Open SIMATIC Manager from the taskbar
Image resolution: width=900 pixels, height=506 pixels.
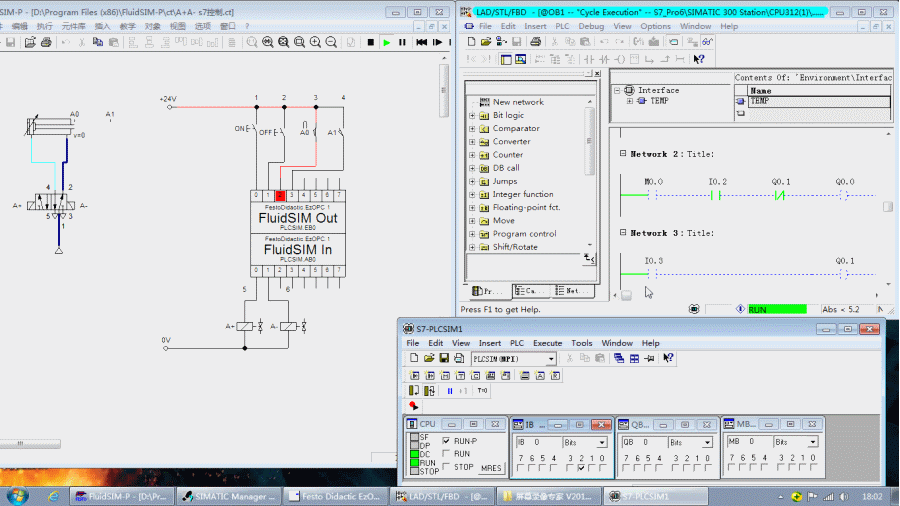pos(229,496)
